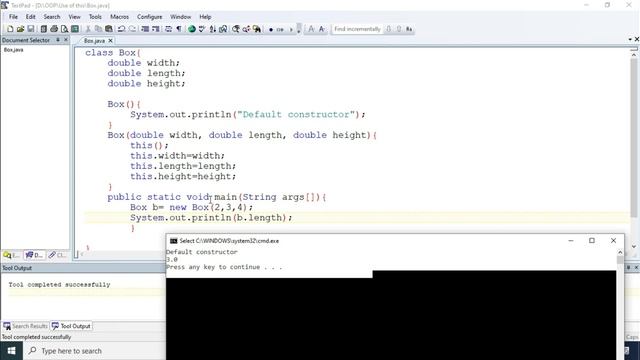Click 'Tool completed successfully' output line
This screenshot has width=640, height=360.
pos(59,284)
